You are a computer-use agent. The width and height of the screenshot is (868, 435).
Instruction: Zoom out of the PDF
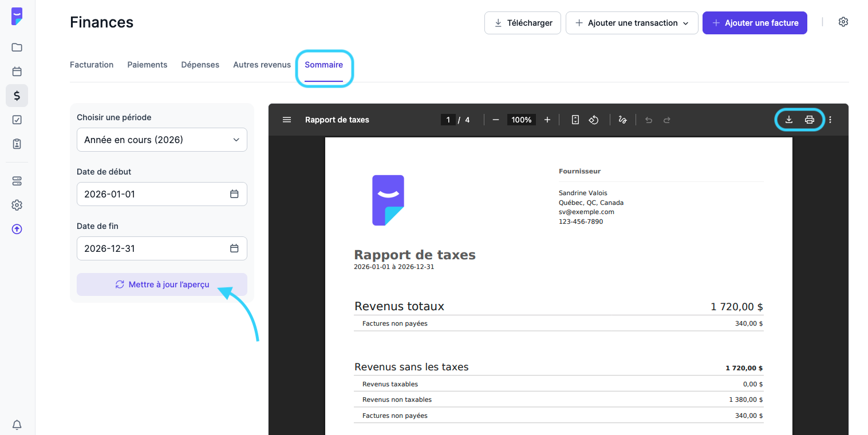(x=496, y=120)
